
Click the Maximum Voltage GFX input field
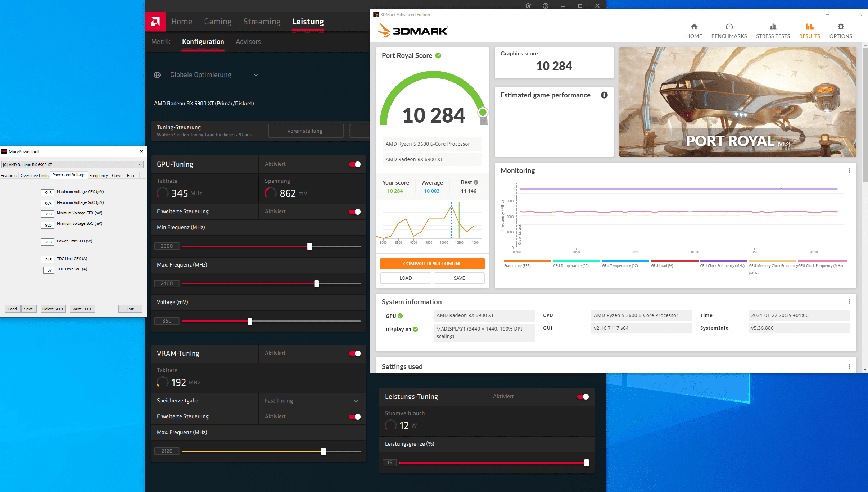48,193
